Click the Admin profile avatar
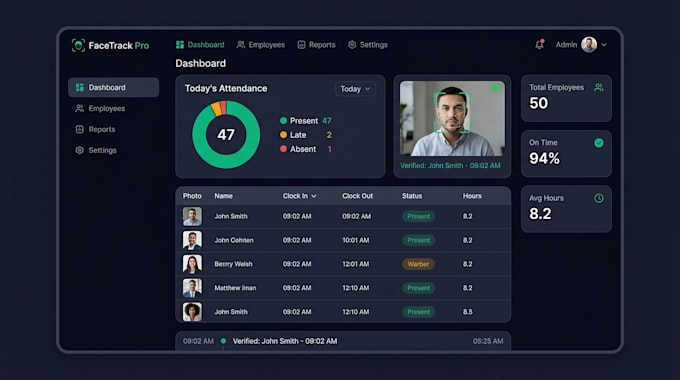Image resolution: width=680 pixels, height=380 pixels. pos(588,44)
